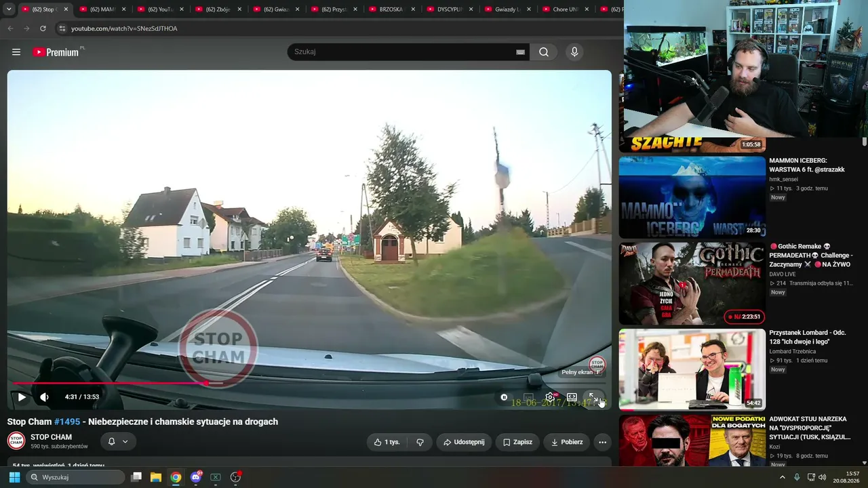The image size is (868, 488).
Task: Open system volume speaker icon
Action: pyautogui.click(x=823, y=477)
